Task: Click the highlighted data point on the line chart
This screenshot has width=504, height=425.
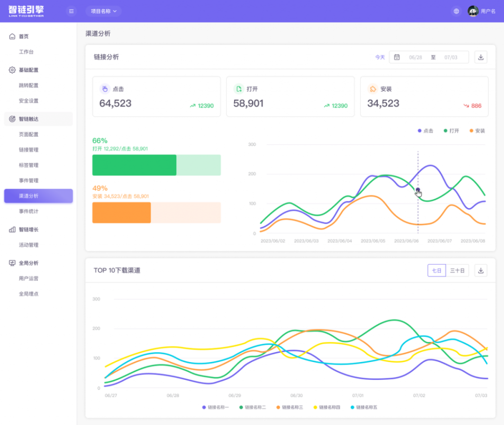Action: point(418,190)
